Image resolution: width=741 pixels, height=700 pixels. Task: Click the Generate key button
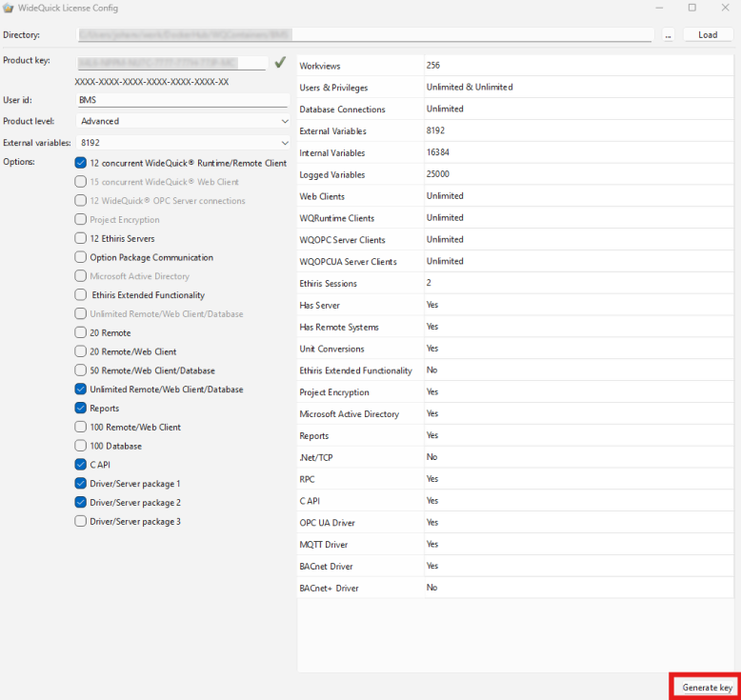pos(707,688)
